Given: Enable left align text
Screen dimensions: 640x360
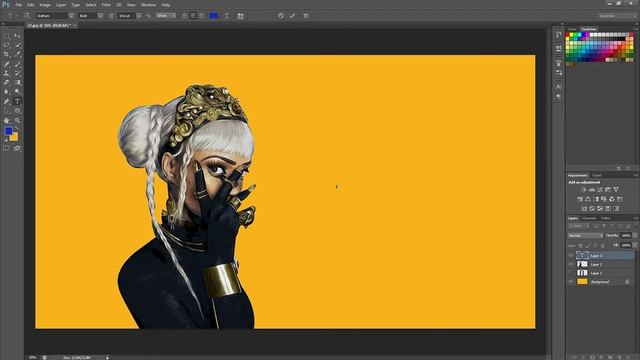Looking at the screenshot, I should point(184,16).
